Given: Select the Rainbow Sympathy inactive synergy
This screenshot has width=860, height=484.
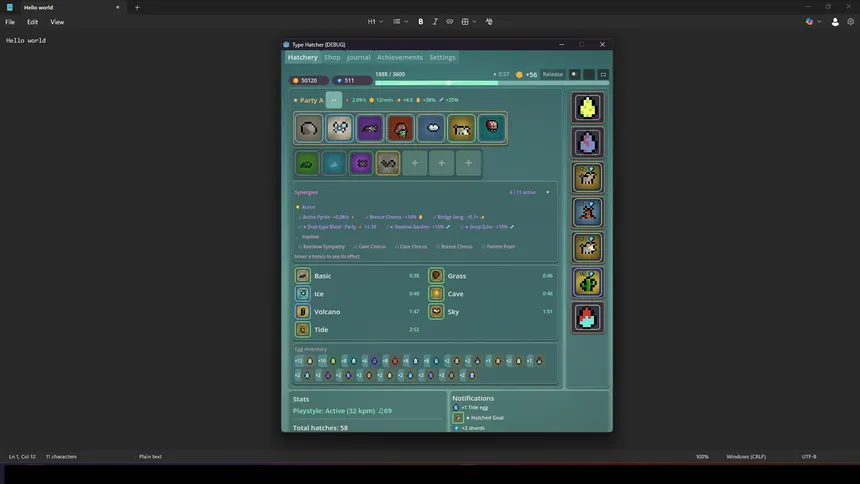Looking at the screenshot, I should (x=322, y=247).
